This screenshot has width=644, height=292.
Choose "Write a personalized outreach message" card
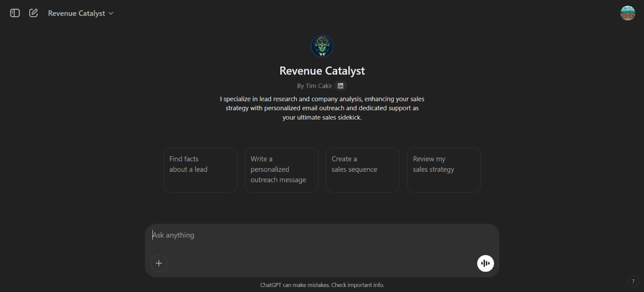click(282, 170)
